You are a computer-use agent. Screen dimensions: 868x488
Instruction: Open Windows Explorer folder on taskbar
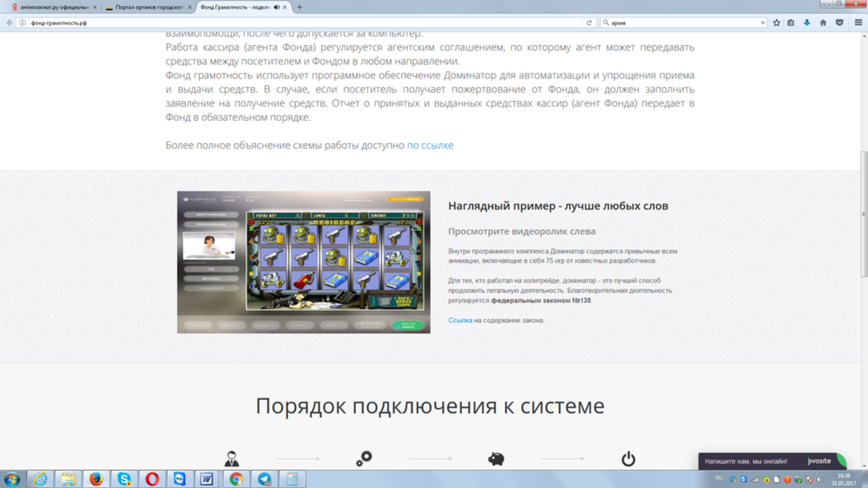click(68, 479)
